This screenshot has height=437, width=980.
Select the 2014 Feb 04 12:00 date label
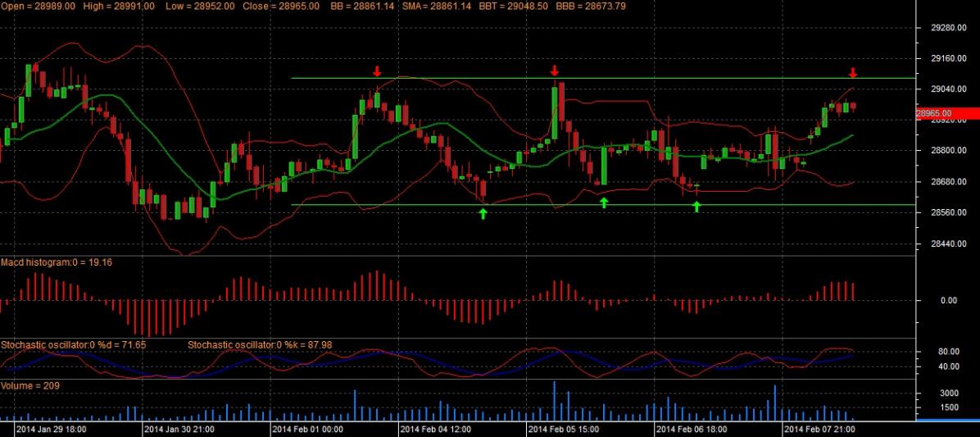tap(436, 430)
